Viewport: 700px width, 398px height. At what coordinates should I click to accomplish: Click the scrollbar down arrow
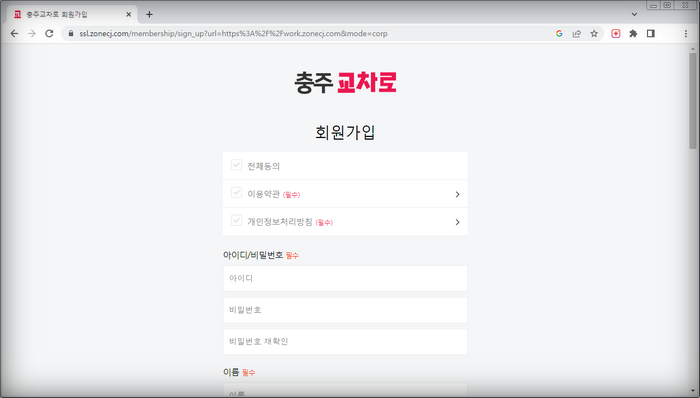[x=693, y=391]
